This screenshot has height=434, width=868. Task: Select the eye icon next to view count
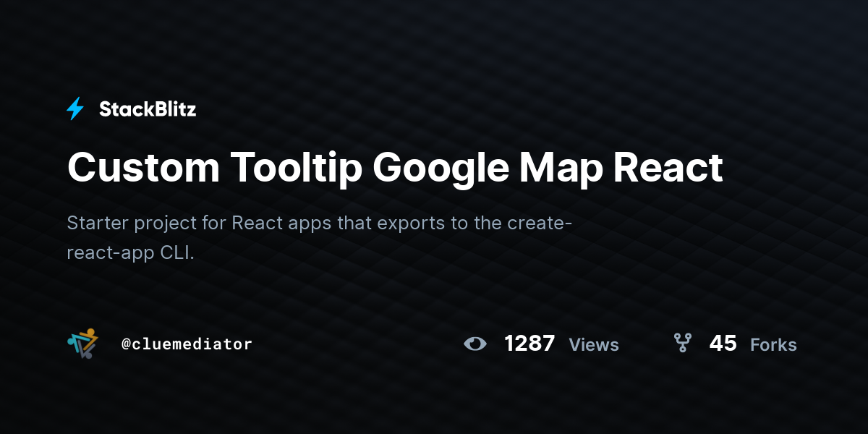coord(475,344)
